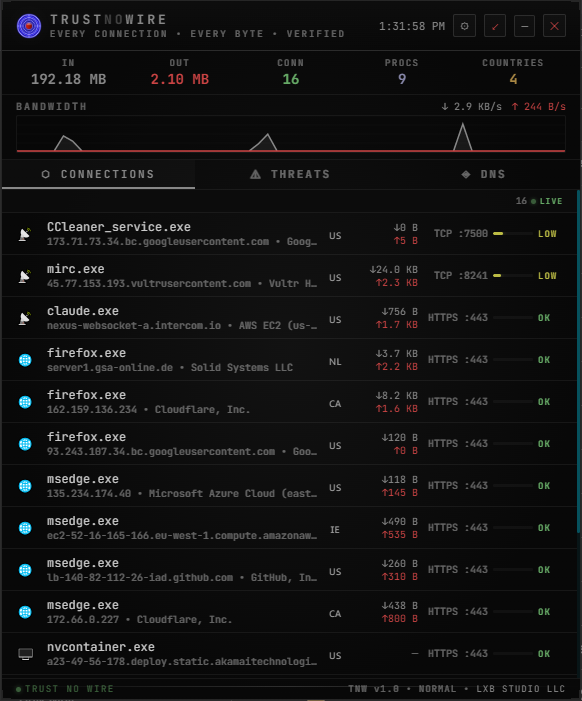This screenshot has width=582, height=701.
Task: Click server1.gsa-online.de host text
Action: click(110, 367)
